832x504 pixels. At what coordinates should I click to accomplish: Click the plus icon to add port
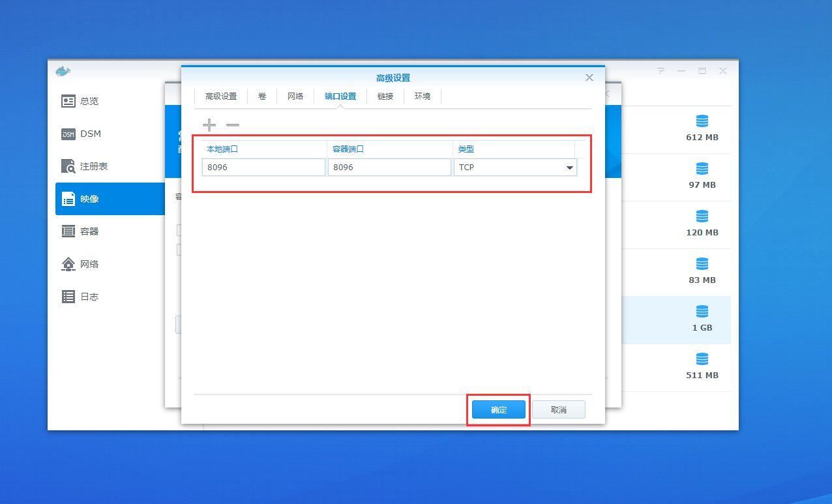(209, 125)
